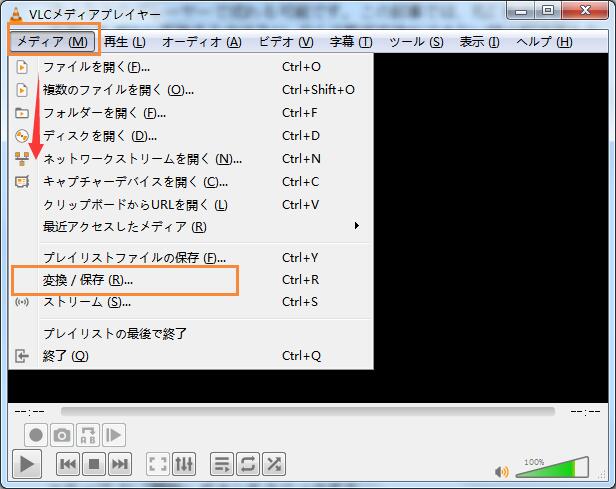Toggle fullscreen video button
Image resolution: width=616 pixels, height=489 pixels.
coord(158,464)
